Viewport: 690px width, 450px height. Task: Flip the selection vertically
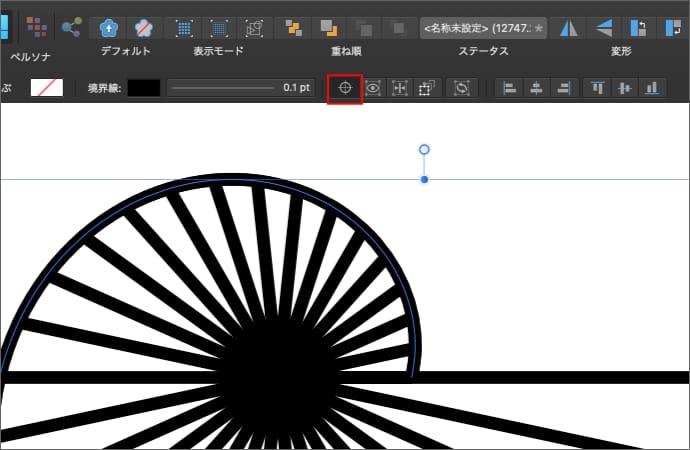click(x=603, y=28)
